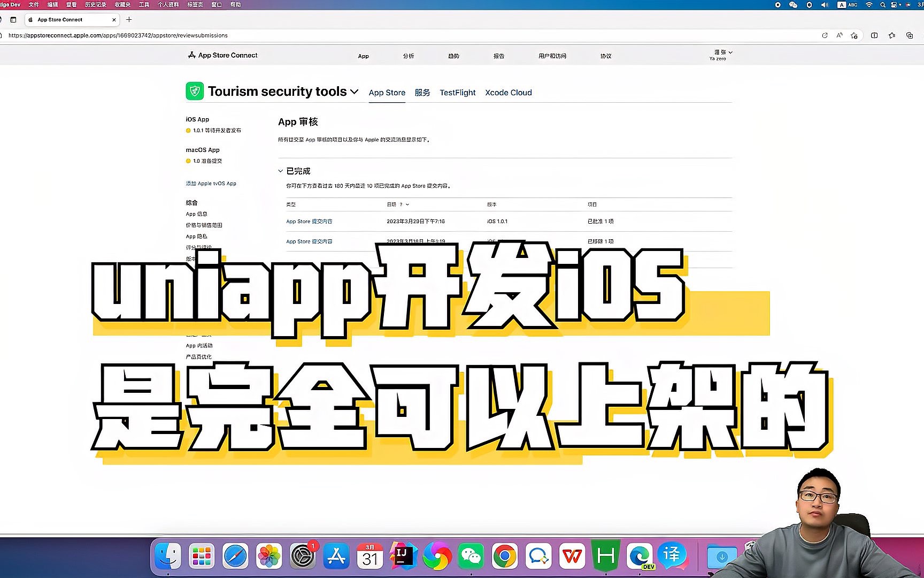The image size is (924, 578).
Task: Open the volume control in menu bar
Action: pos(825,5)
